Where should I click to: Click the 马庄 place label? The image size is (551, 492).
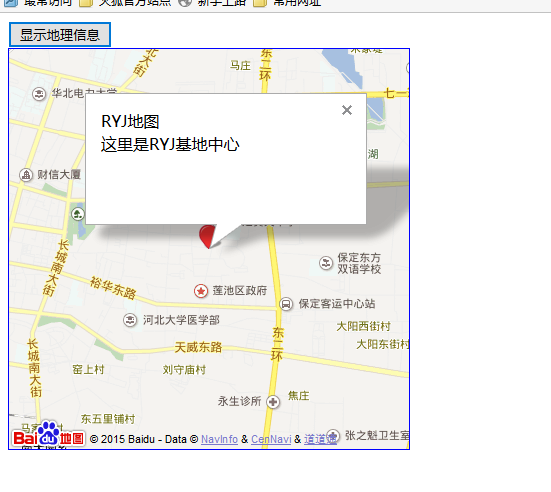coord(240,65)
